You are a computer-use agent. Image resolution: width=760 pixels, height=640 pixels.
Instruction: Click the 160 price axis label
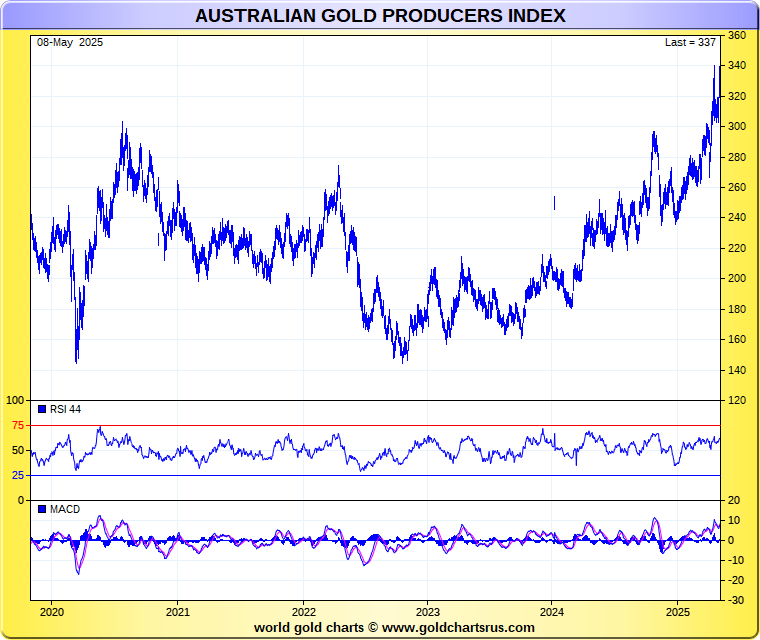[737, 339]
